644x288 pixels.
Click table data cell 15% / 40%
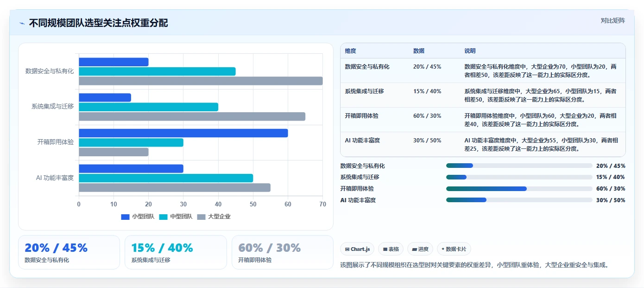(427, 91)
